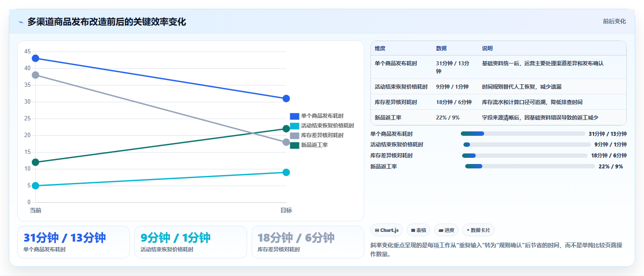The width and height of the screenshot is (644, 276).
Task: Click the lightning icon beside the card title
Action: [21, 22]
